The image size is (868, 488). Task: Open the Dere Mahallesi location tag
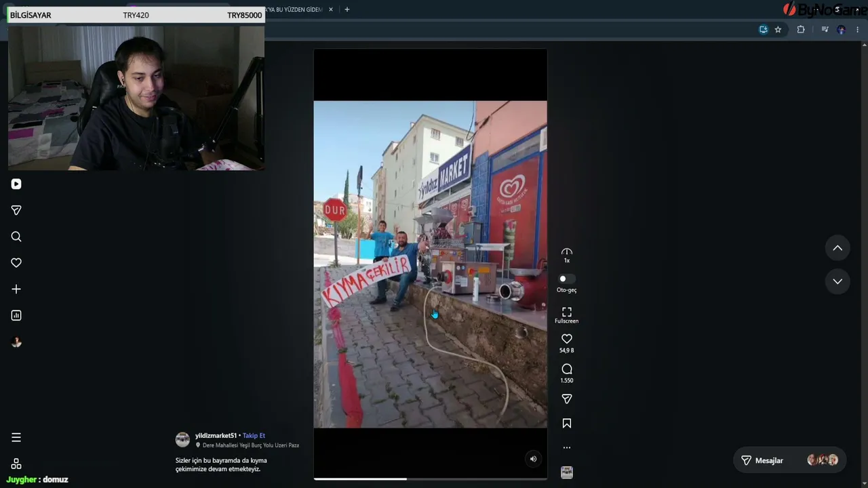point(248,445)
